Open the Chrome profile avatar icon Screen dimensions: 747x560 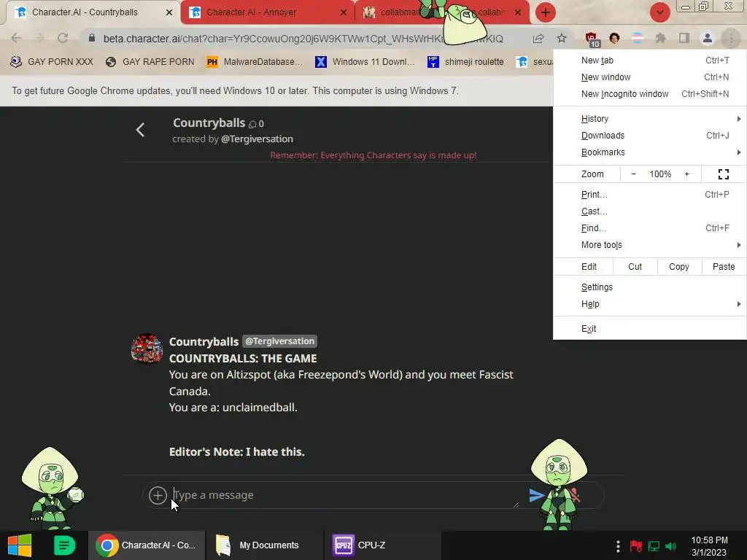click(x=708, y=38)
